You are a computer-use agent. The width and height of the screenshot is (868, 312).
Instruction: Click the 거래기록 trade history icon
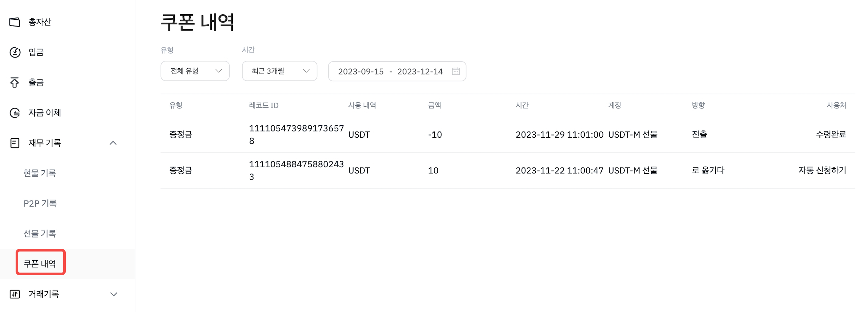15,294
